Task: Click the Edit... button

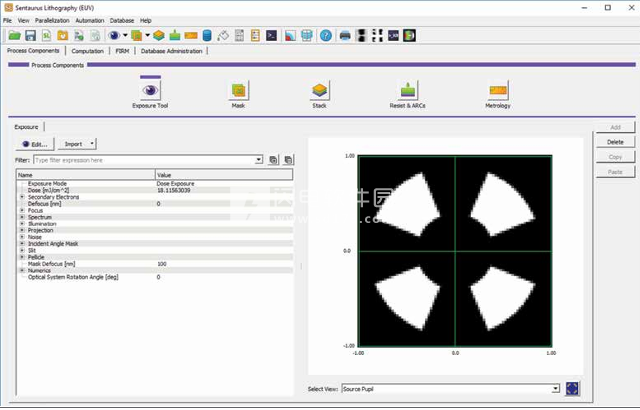Action: 35,144
